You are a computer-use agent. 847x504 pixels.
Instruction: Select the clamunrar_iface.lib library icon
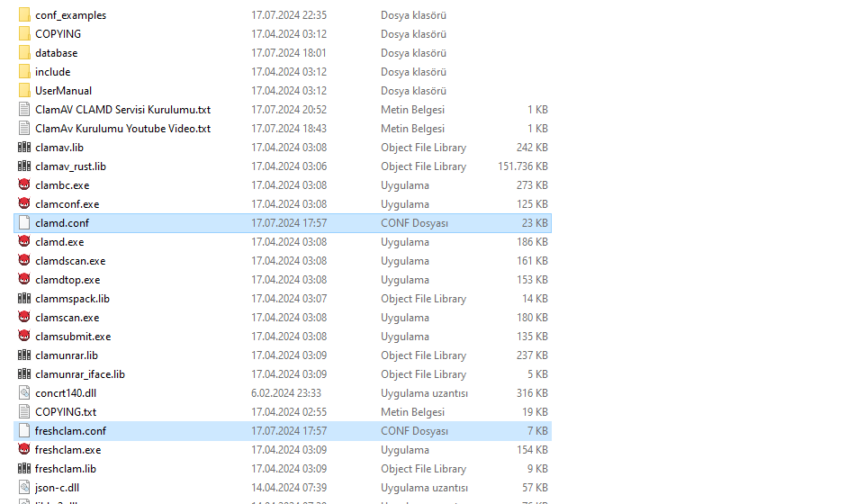point(24,374)
